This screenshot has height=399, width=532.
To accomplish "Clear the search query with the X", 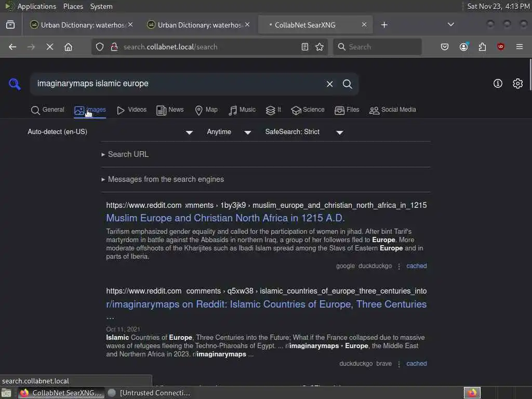I will 329,84.
